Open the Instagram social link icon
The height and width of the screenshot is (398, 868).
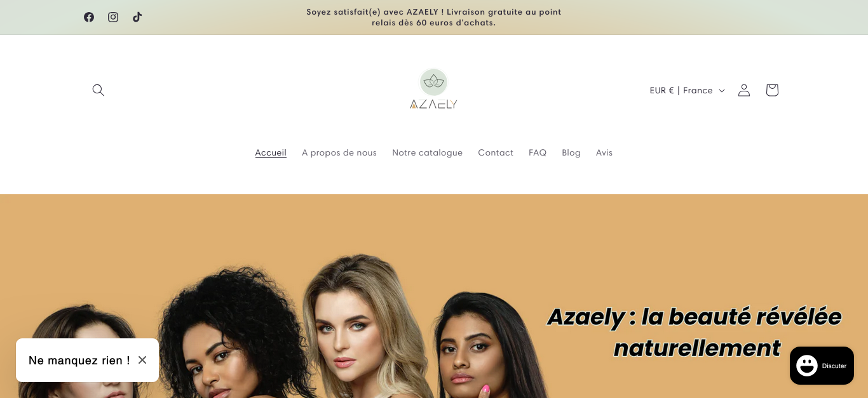(x=113, y=17)
